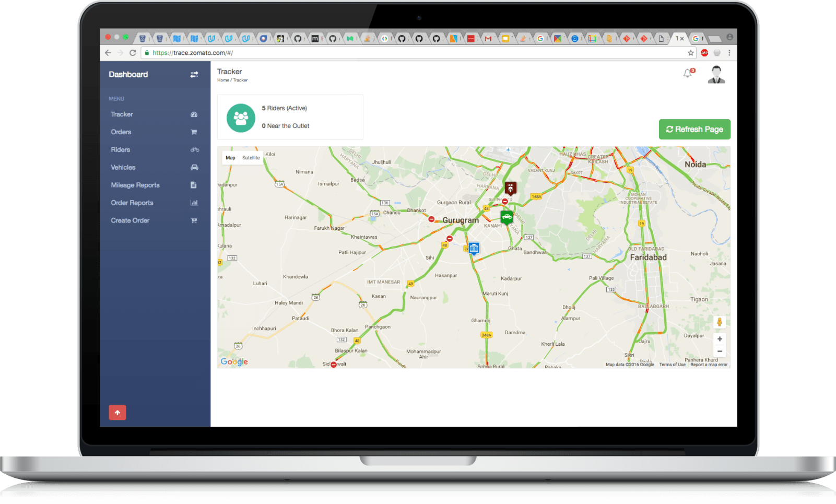Click the browser back arrow
The height and width of the screenshot is (504, 836).
coord(108,53)
